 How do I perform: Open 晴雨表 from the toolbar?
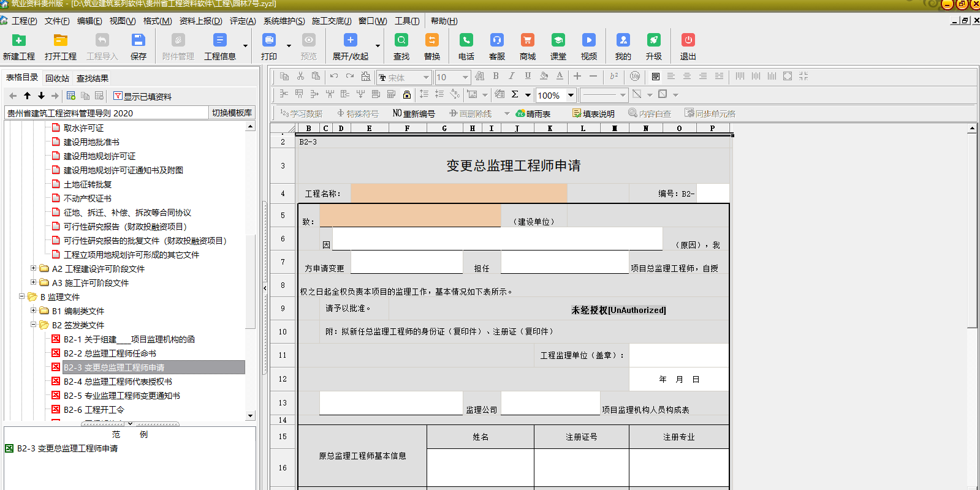[x=533, y=113]
